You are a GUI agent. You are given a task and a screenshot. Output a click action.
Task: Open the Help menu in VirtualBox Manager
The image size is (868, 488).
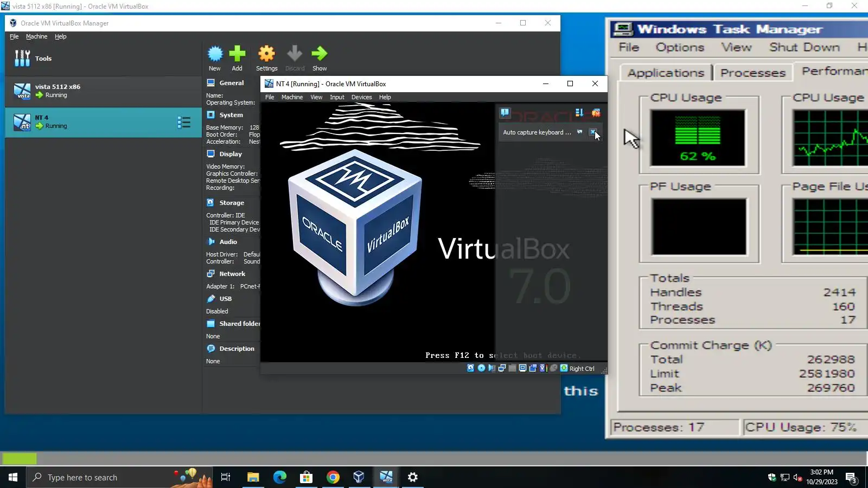[x=60, y=36]
